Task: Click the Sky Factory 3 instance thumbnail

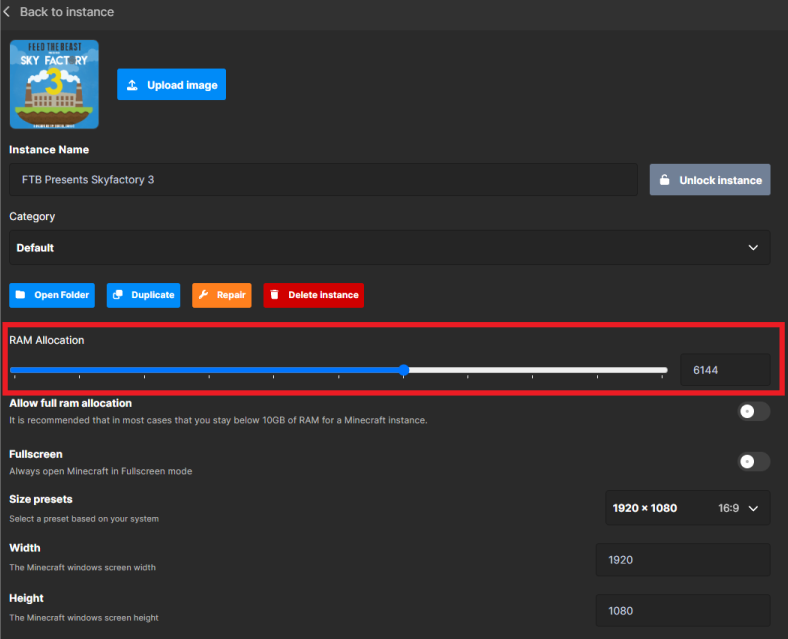Action: [54, 84]
